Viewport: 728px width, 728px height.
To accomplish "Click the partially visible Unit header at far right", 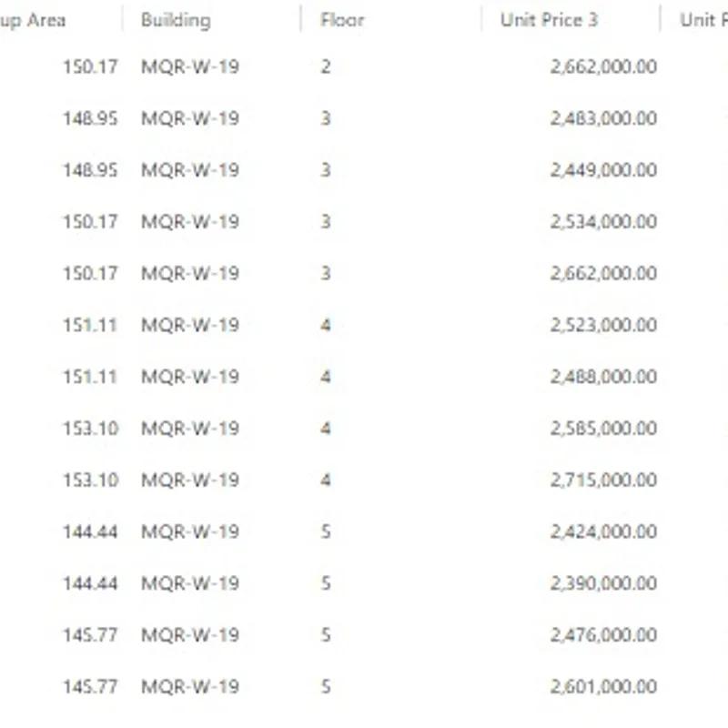I will tap(703, 20).
